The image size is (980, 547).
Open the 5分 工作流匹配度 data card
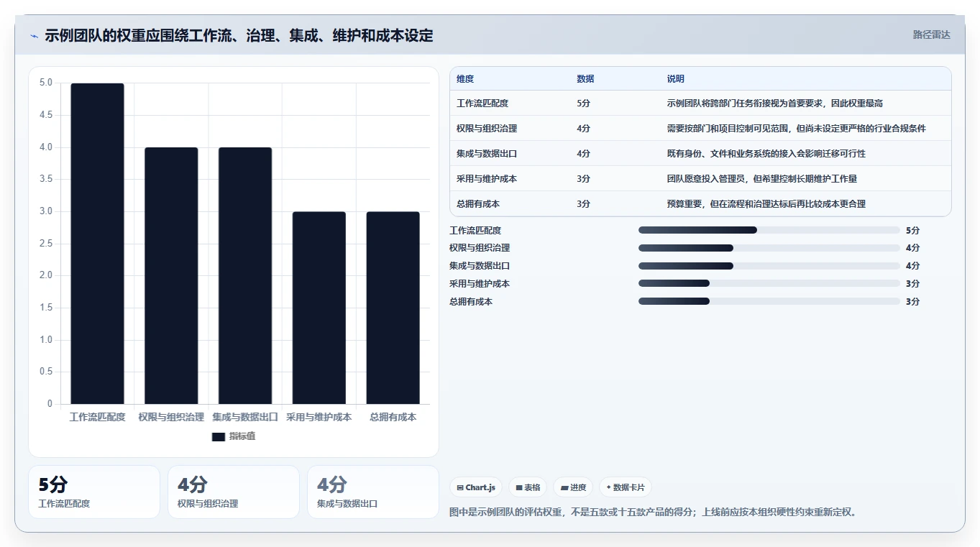click(94, 492)
